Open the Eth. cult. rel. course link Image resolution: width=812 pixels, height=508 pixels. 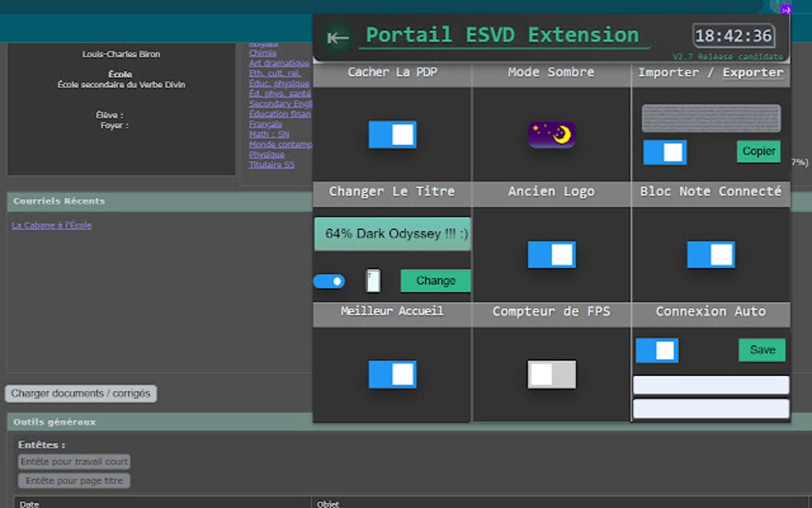point(275,73)
